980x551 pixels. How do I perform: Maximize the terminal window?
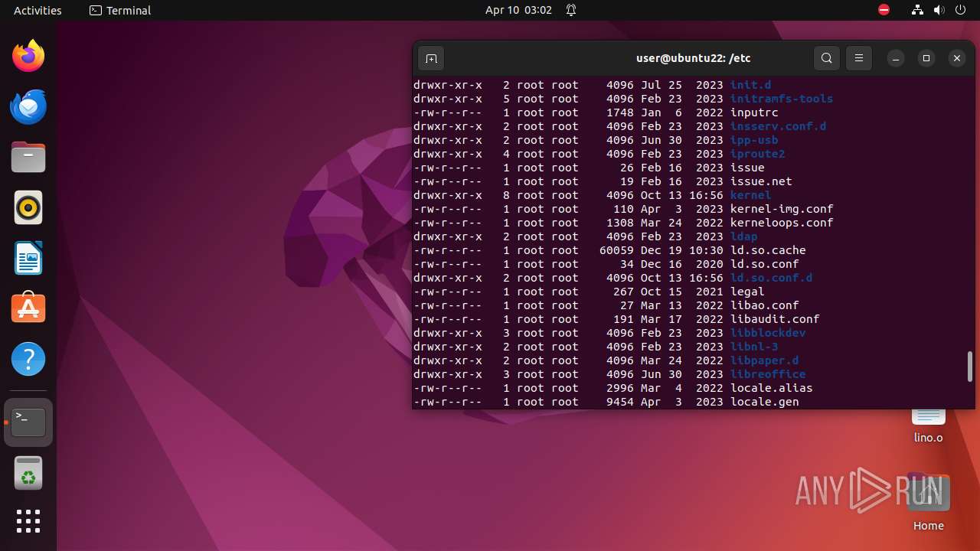(x=926, y=58)
